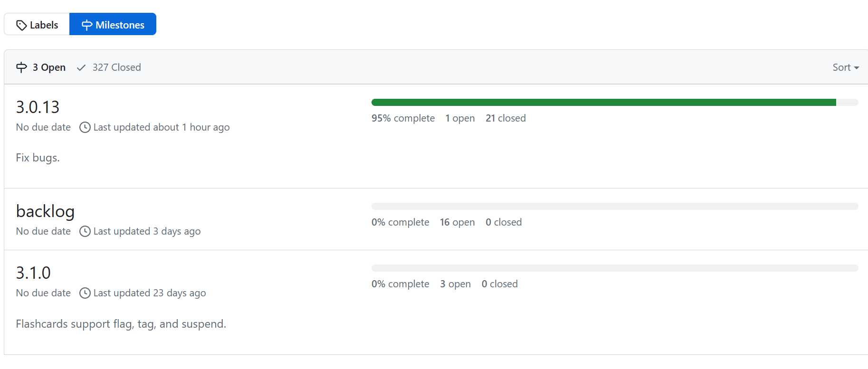Click the milestone signpost icon on Milestones tab

[x=86, y=25]
